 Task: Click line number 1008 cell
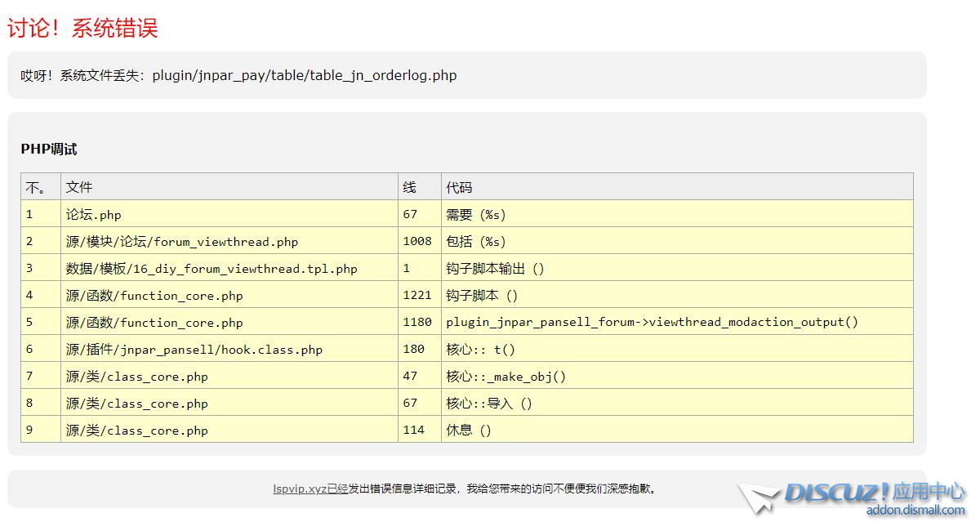tap(416, 242)
